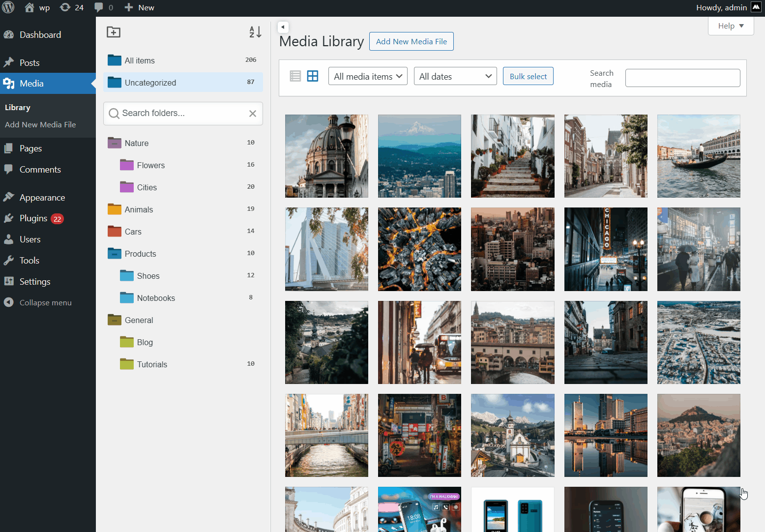Open the white stairway alley thumbnail
765x532 pixels.
(513, 156)
